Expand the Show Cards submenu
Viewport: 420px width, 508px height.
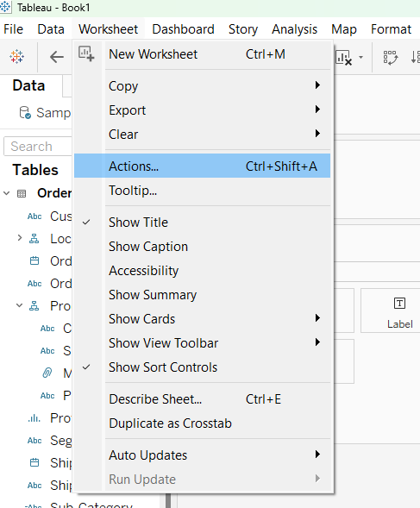click(202, 319)
